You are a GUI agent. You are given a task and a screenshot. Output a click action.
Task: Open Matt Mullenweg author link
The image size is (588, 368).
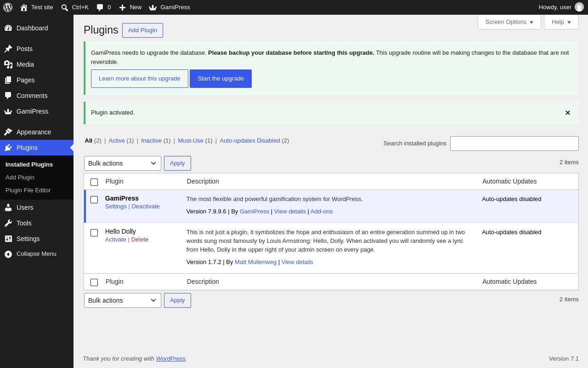coord(255,262)
